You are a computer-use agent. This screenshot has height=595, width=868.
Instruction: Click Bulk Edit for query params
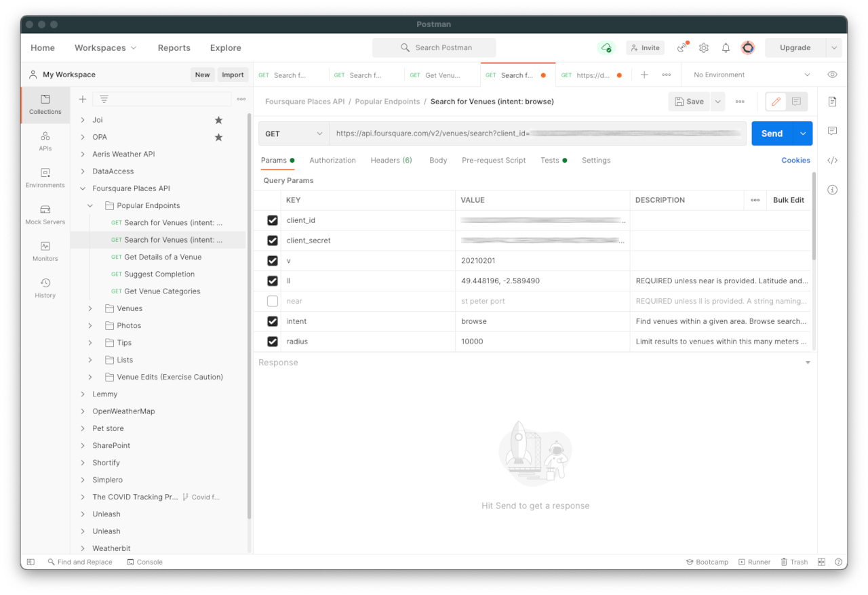[789, 200]
